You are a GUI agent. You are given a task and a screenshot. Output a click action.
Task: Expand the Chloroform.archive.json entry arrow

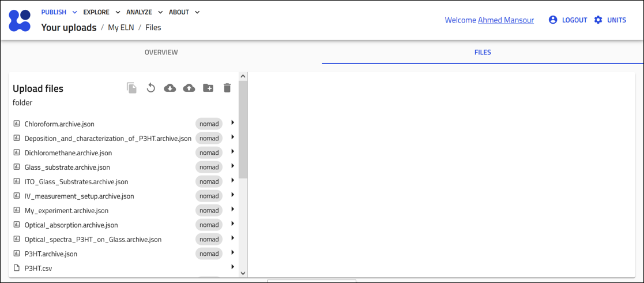[x=232, y=122]
